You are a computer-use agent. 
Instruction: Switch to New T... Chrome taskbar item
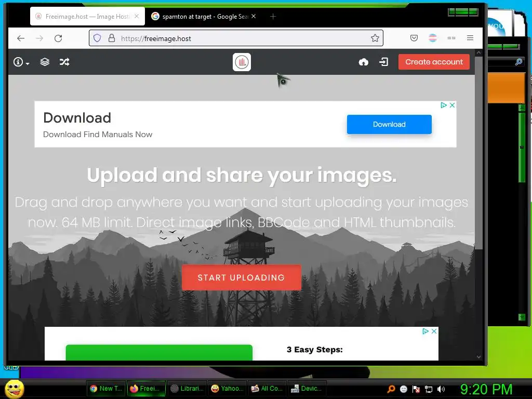point(106,389)
